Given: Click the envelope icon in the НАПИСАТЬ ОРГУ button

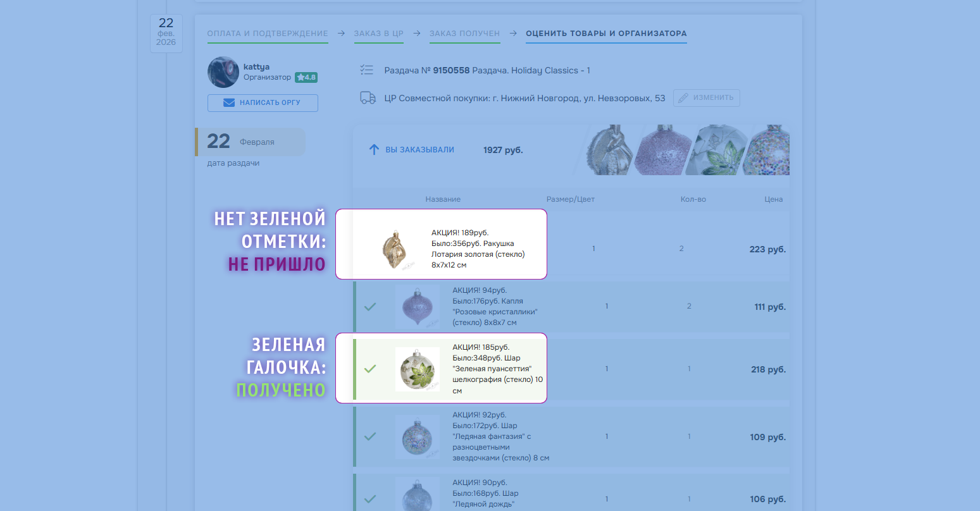Looking at the screenshot, I should coord(229,102).
